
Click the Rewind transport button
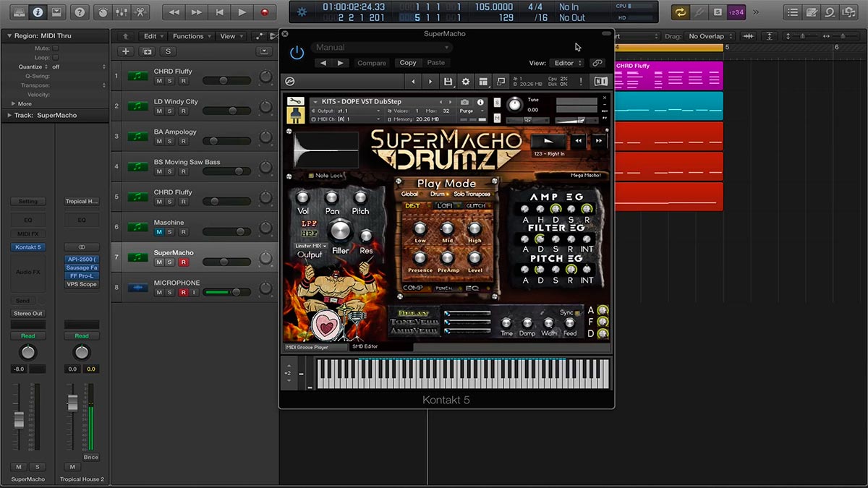[174, 12]
